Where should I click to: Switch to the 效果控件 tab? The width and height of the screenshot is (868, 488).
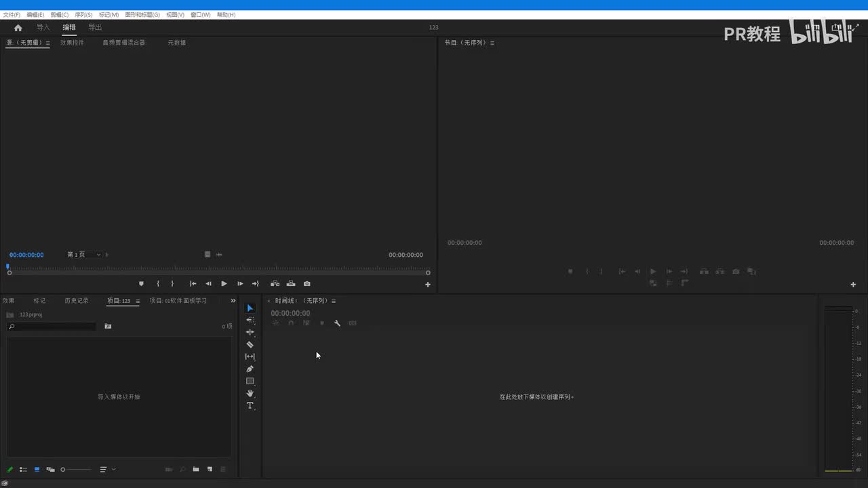[x=72, y=43]
